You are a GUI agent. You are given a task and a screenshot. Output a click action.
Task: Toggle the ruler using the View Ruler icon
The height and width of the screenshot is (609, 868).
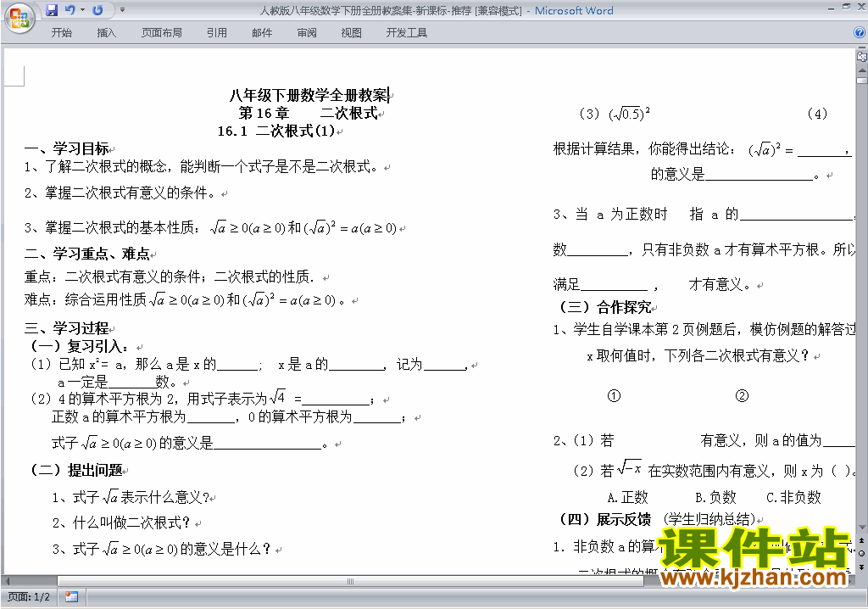click(x=862, y=56)
